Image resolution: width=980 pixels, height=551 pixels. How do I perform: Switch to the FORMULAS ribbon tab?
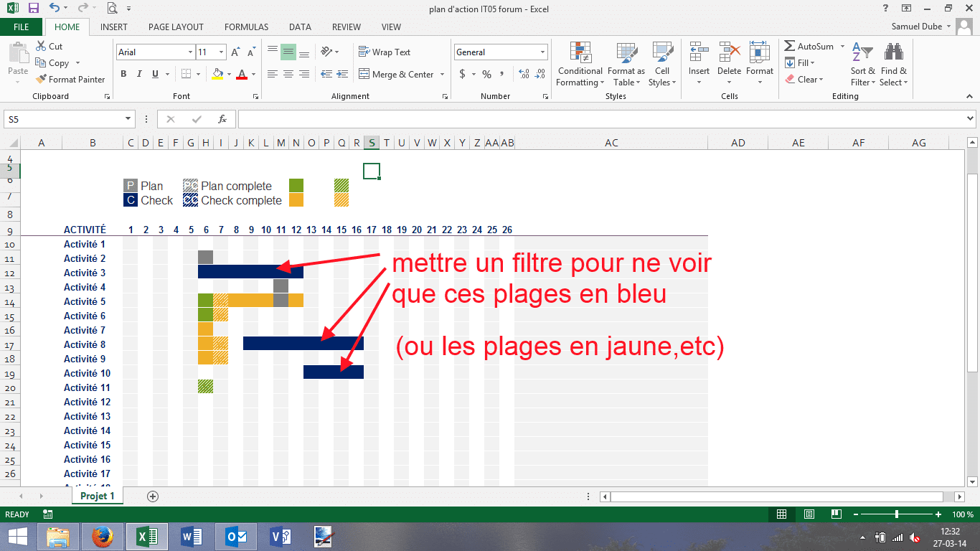246,27
